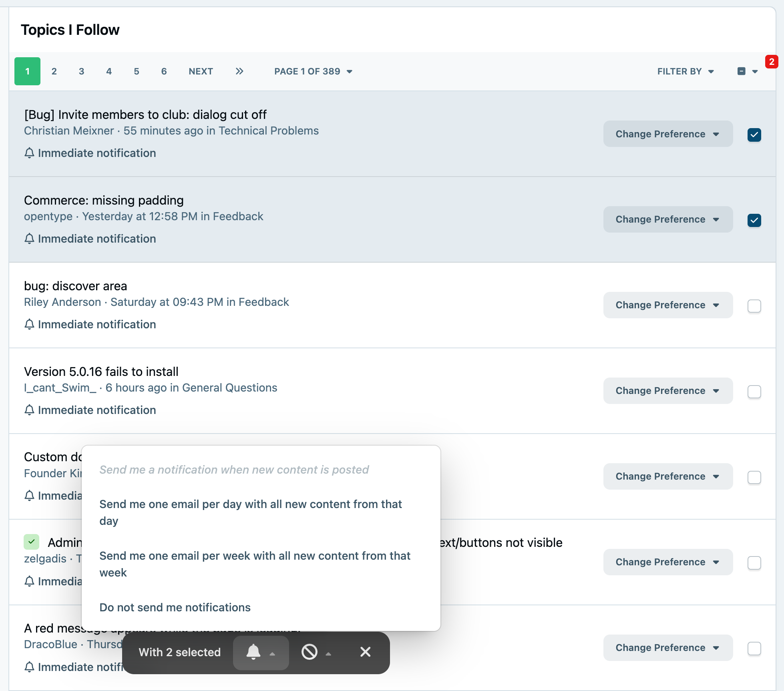Uncheck the '[Bug] Invite members to club' checkbox
This screenshot has height=691, width=784.
point(754,135)
